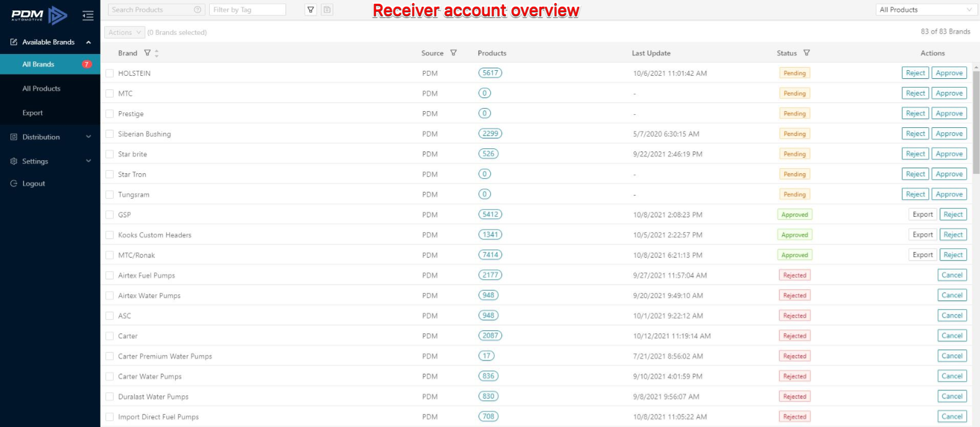Check the GSP brand checkbox
Viewport: 980px width, 427px height.
110,215
